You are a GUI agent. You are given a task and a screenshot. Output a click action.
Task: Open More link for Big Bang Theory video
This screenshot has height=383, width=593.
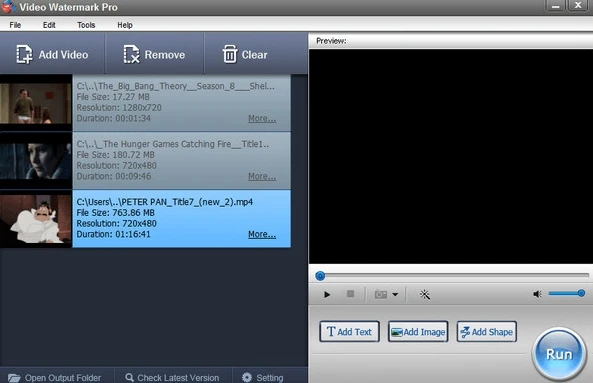tap(262, 118)
